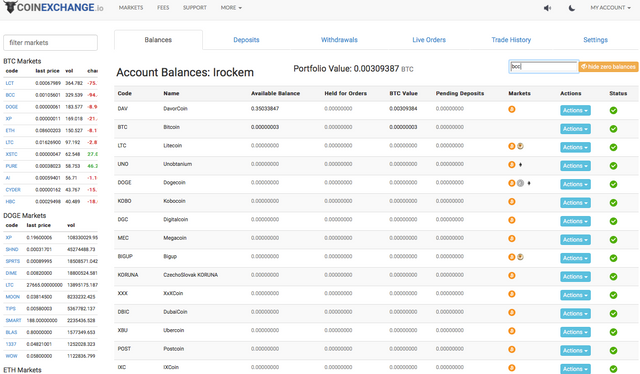The width and height of the screenshot is (640, 374).
Task: Open BTC market icon for UNO row
Action: coord(511,165)
